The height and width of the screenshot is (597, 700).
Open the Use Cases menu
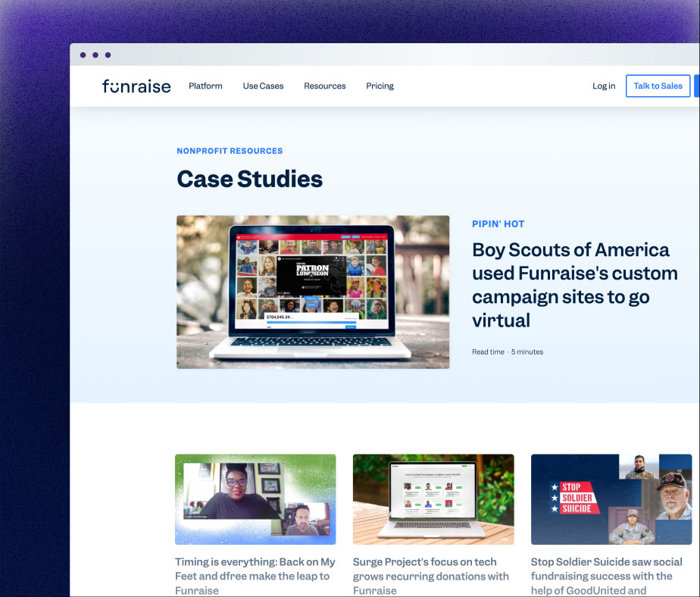(263, 86)
